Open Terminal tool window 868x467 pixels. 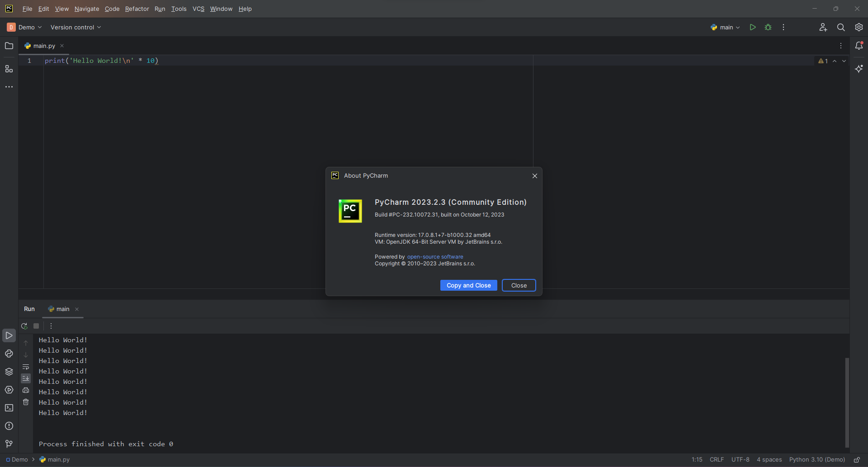[9, 408]
